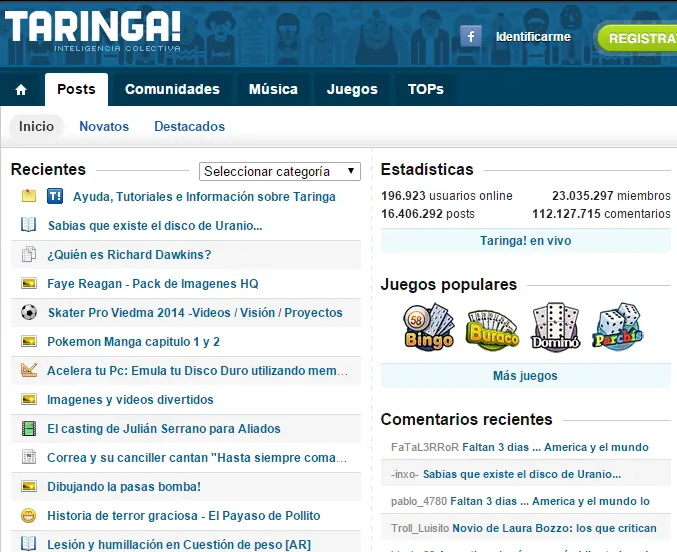Open post Skater Pro Viedma 2014

195,313
